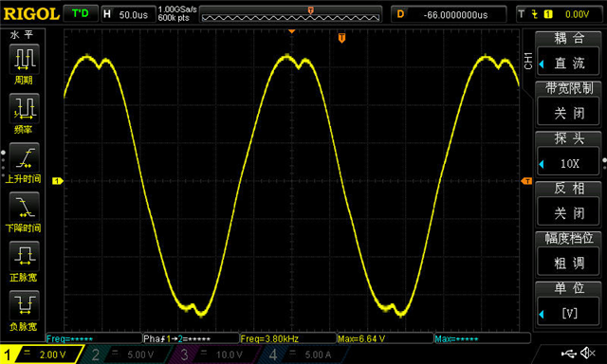The height and width of the screenshot is (364, 607).
Task: Click the orange trigger level marker at right edge
Action: (x=526, y=181)
